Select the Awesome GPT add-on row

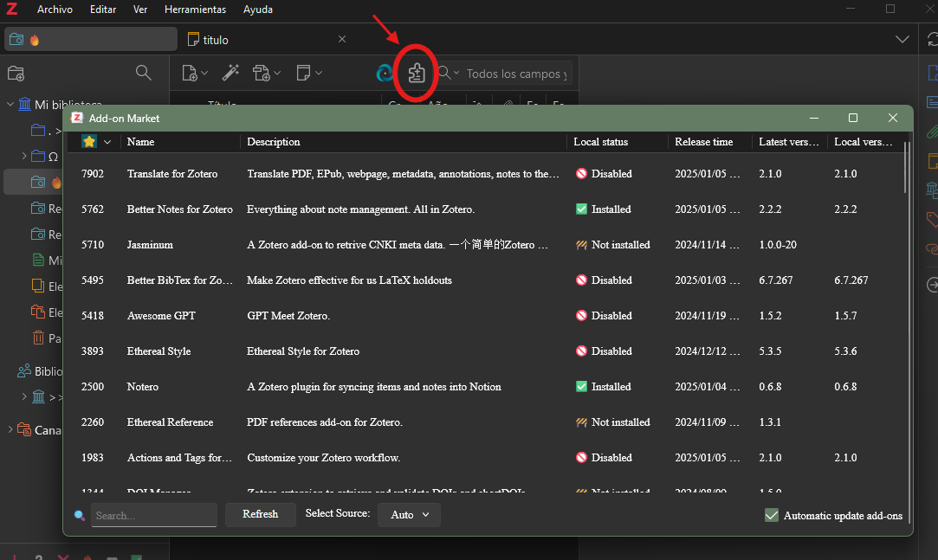[x=485, y=316]
